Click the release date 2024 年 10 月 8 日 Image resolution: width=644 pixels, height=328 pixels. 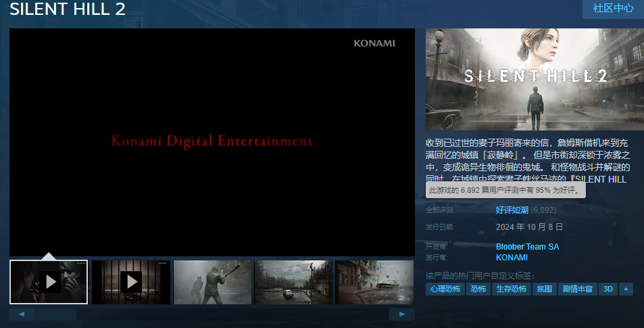coord(529,227)
